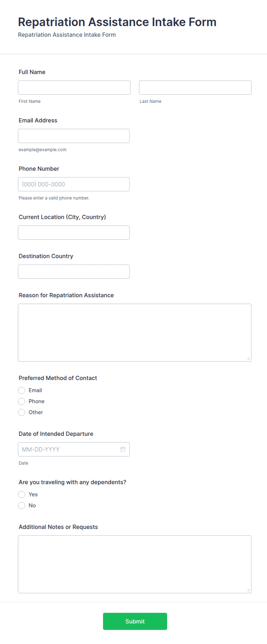Image resolution: width=267 pixels, height=644 pixels.
Task: Click inside Additional Notes or Requests textarea
Action: (x=135, y=564)
